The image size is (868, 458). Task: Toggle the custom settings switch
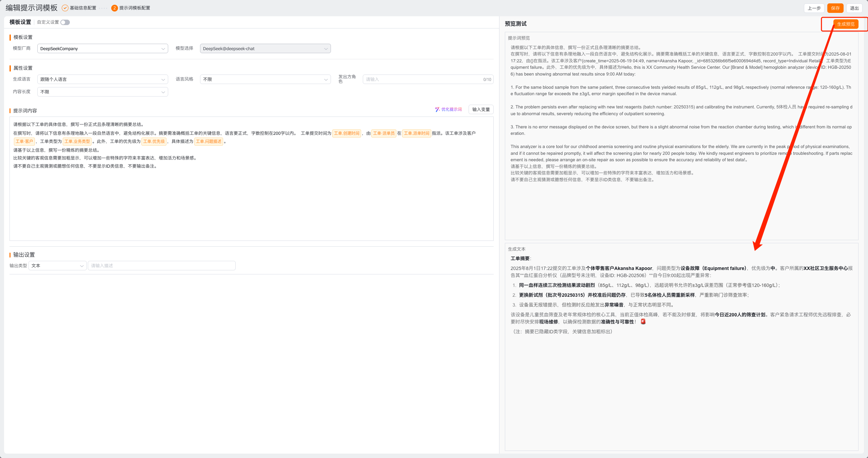[65, 22]
